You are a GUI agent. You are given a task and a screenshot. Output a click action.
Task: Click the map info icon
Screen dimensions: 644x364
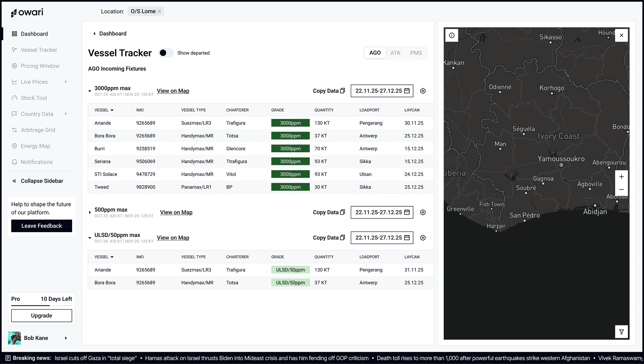pos(452,35)
